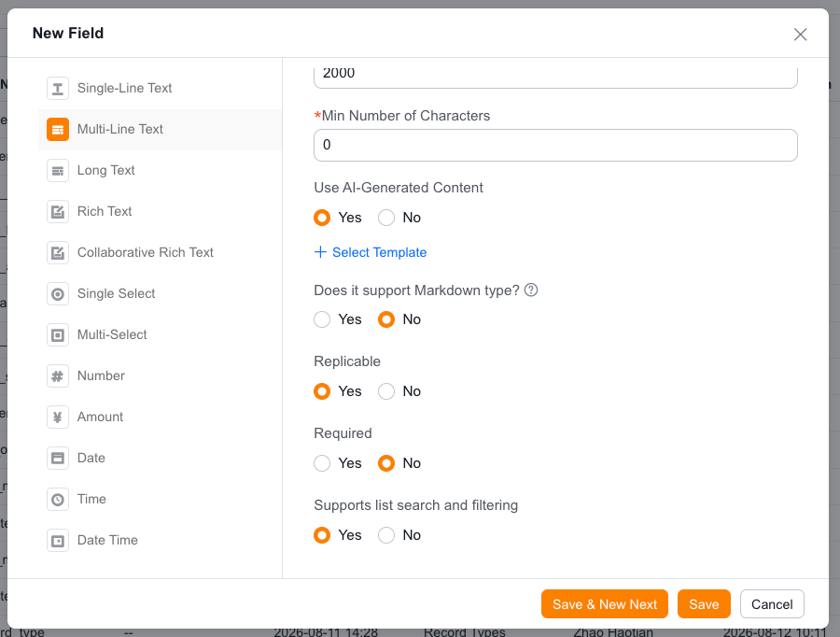The height and width of the screenshot is (637, 840).
Task: Click the Multi-Select field icon
Action: tap(58, 334)
